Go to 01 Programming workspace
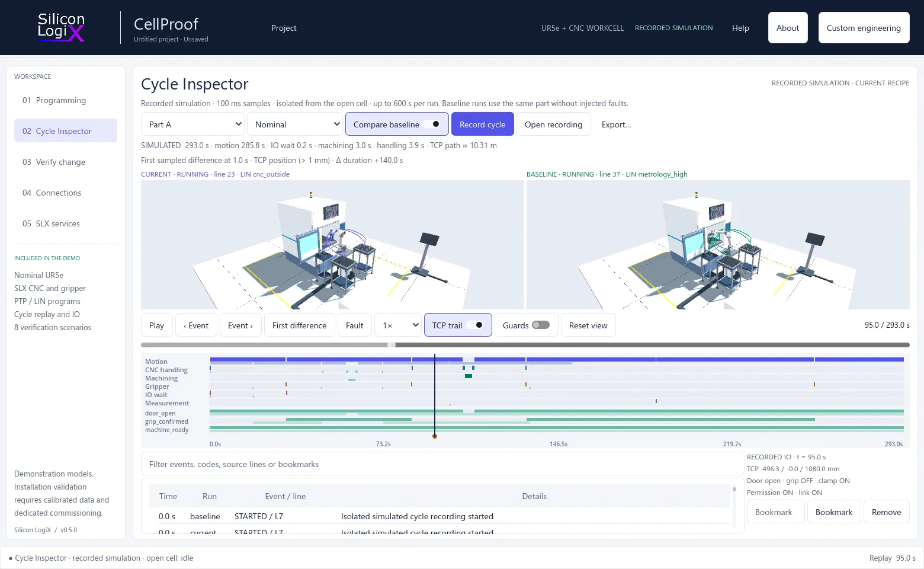The height and width of the screenshot is (569, 924). pyautogui.click(x=66, y=100)
